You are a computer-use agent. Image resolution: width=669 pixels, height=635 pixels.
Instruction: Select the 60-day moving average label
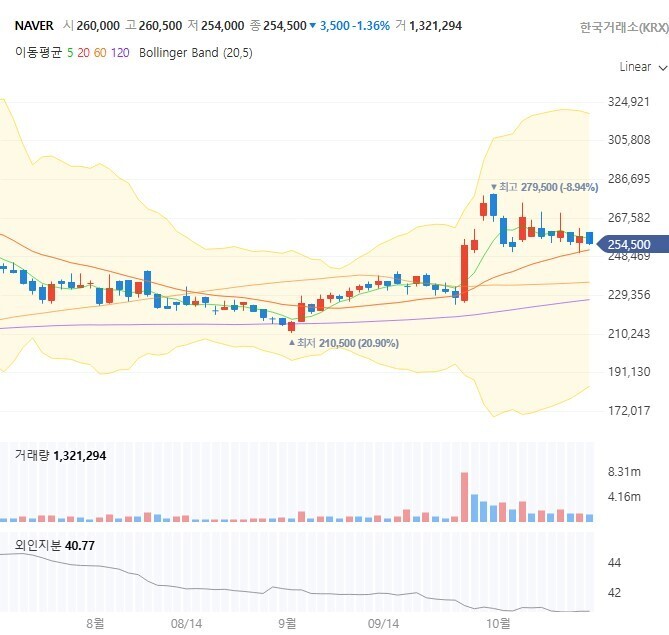tap(100, 52)
